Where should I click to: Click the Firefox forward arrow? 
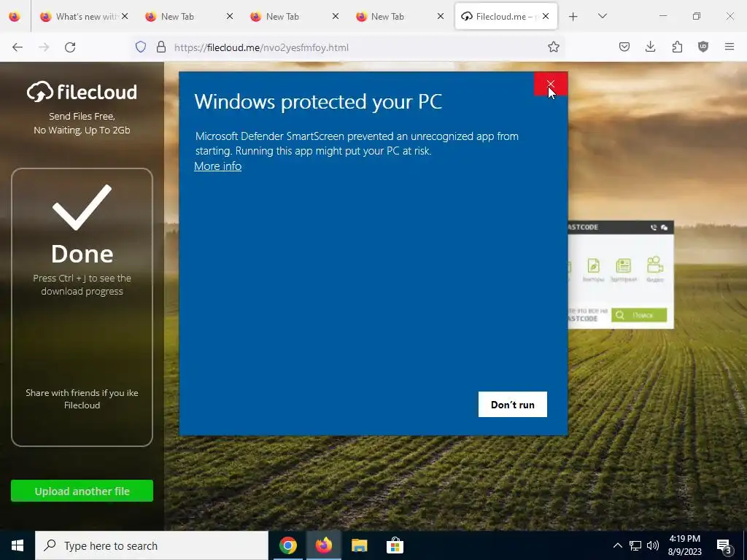pos(44,47)
